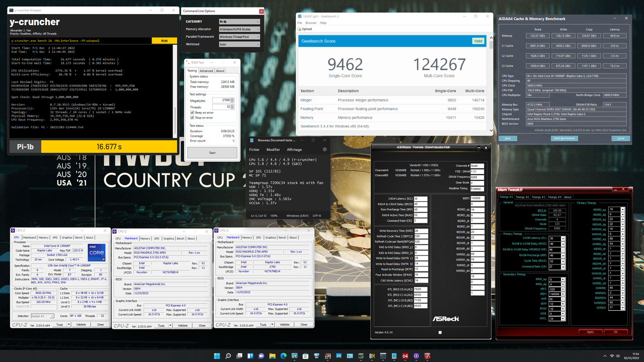This screenshot has height=362, width=644.
Task: Open the Category dropdown showing Pi-1b
Action: [x=239, y=22]
